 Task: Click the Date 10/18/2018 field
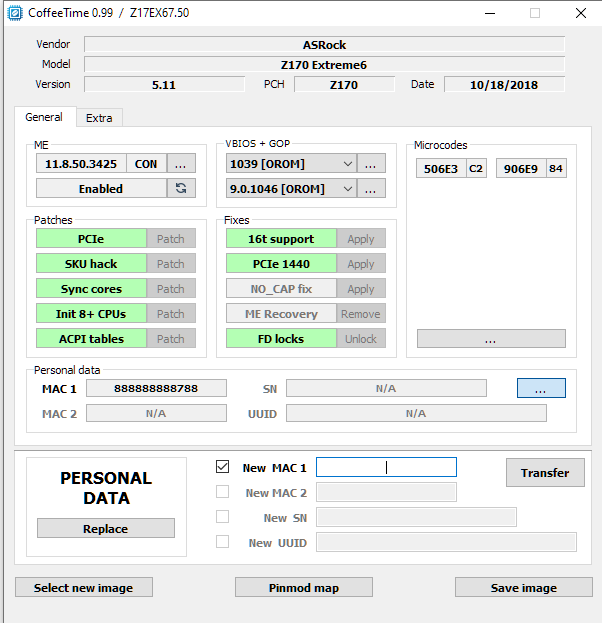pos(504,84)
